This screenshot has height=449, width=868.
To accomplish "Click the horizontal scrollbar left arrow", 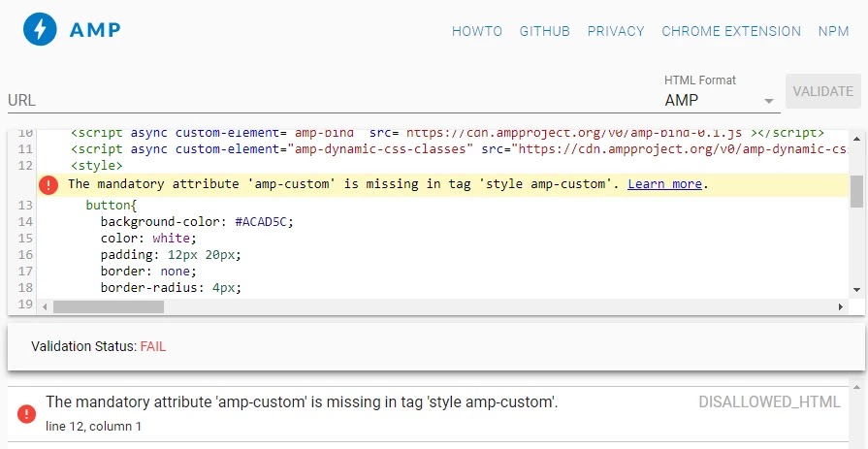I will [45, 306].
